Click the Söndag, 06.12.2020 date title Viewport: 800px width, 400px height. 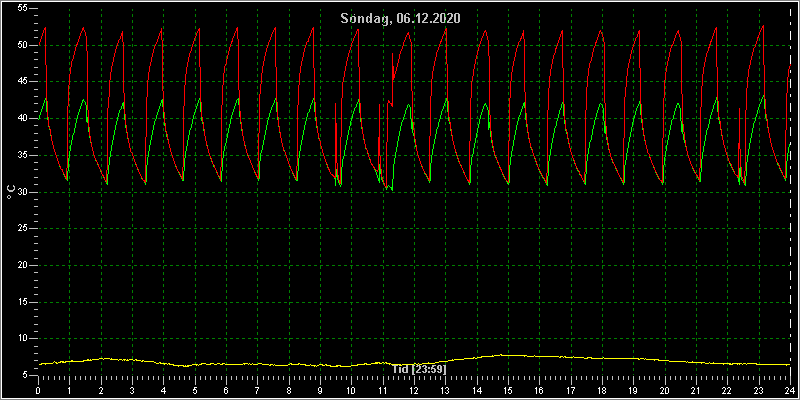coord(401,19)
